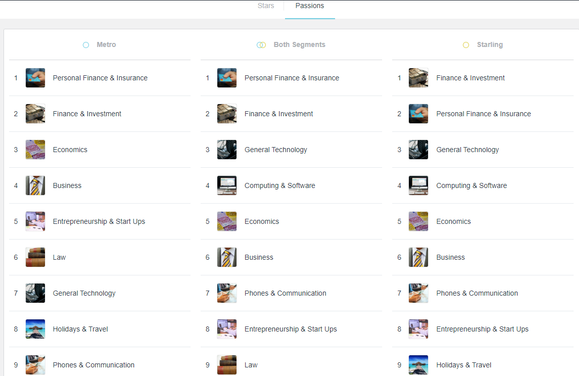Select the Passions tab
Viewport: 579px width, 376px height.
[x=309, y=6]
